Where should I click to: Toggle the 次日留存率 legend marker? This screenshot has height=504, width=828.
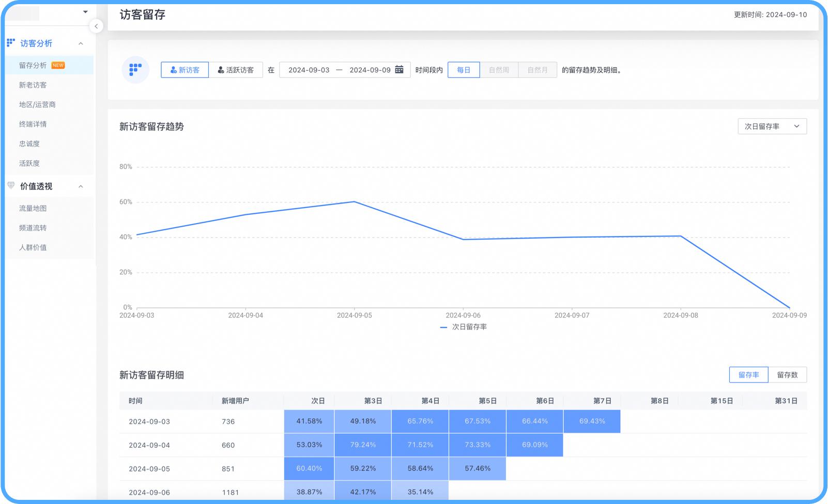[443, 327]
